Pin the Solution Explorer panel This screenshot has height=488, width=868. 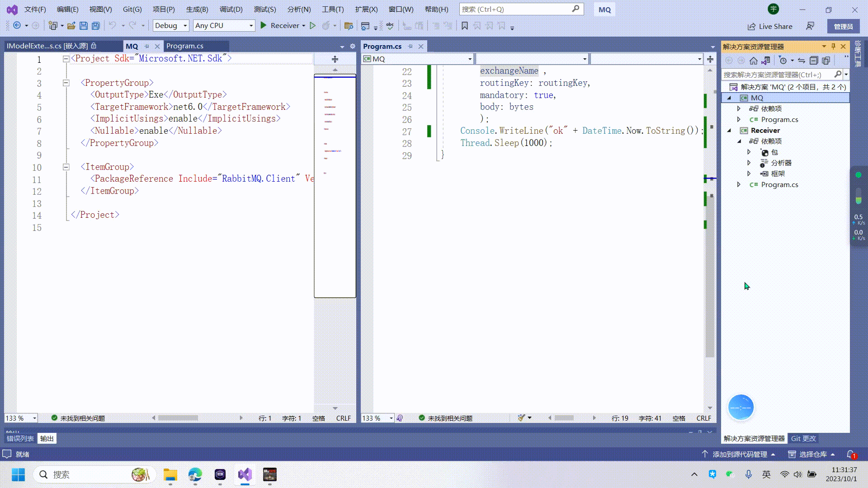point(833,47)
